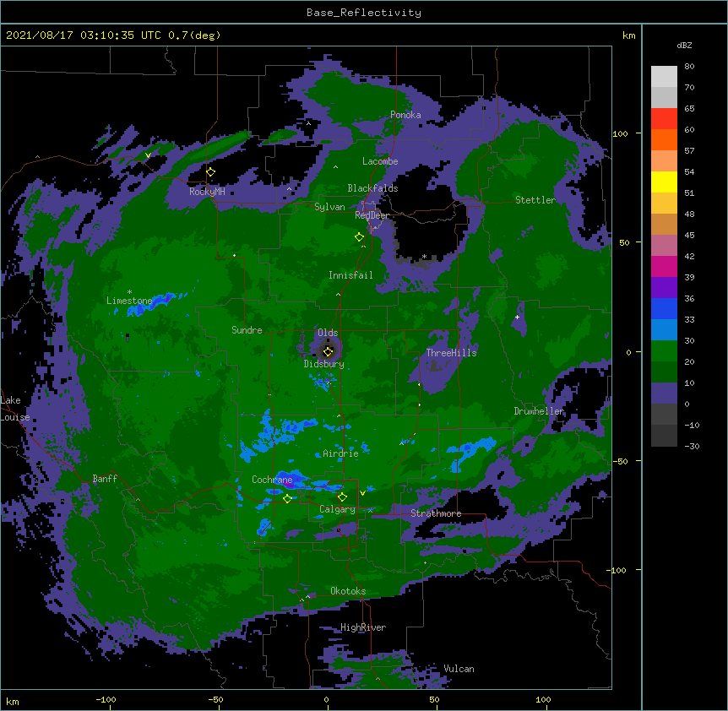
Task: Click the yellow diamond marker below RedDeer
Action: click(x=360, y=237)
